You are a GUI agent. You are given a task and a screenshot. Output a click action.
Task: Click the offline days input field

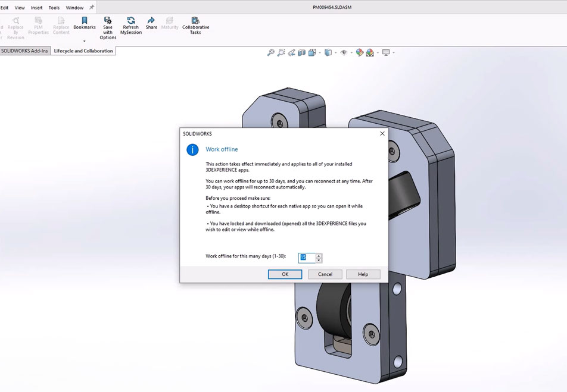point(307,258)
